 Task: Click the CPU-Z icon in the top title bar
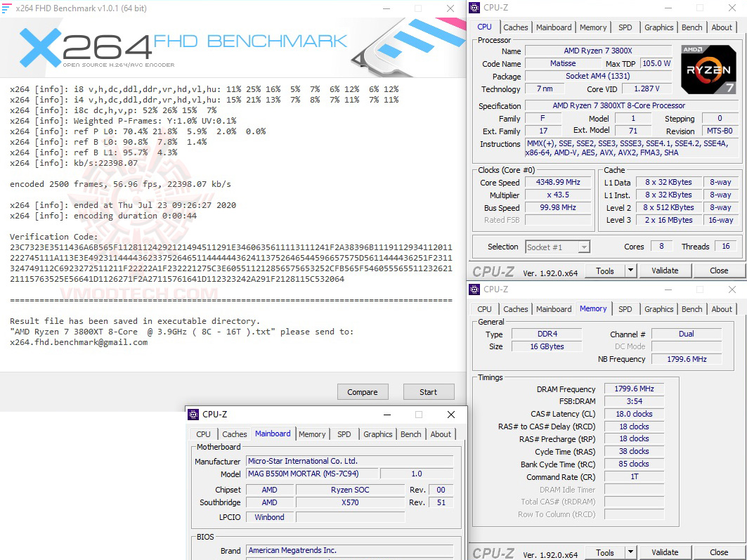click(474, 7)
